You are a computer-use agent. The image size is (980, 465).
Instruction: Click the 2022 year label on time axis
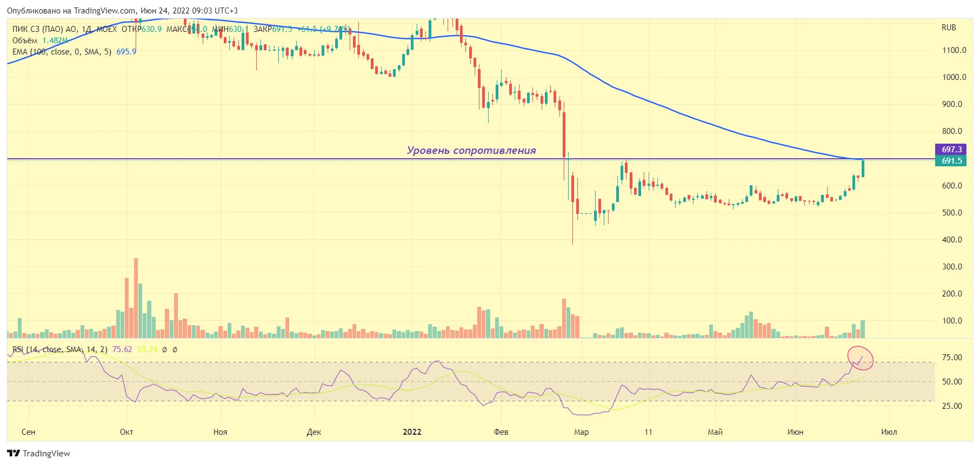pos(412,432)
